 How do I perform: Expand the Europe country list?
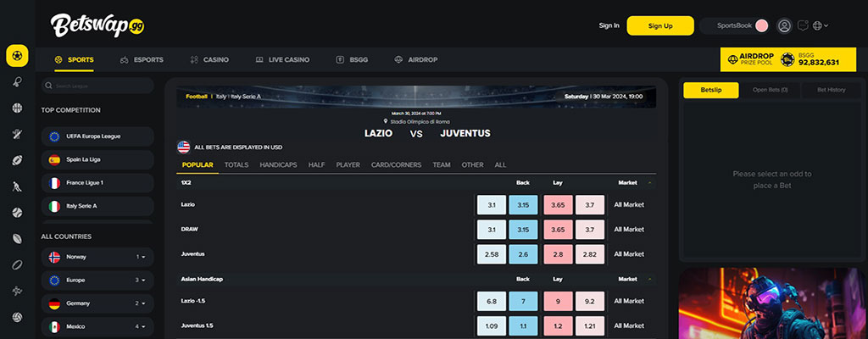(97, 281)
